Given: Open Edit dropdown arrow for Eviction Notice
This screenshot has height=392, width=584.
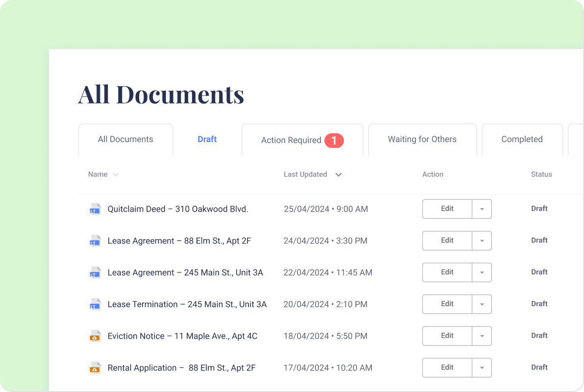Looking at the screenshot, I should tap(482, 336).
